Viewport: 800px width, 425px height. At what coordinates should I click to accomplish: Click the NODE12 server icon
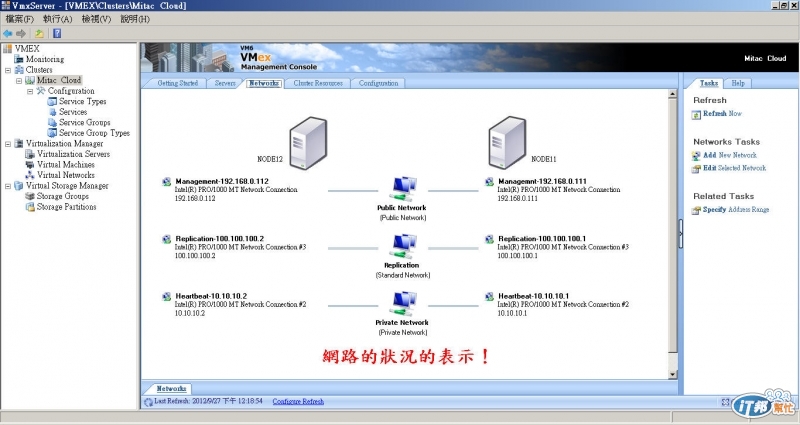(x=308, y=143)
